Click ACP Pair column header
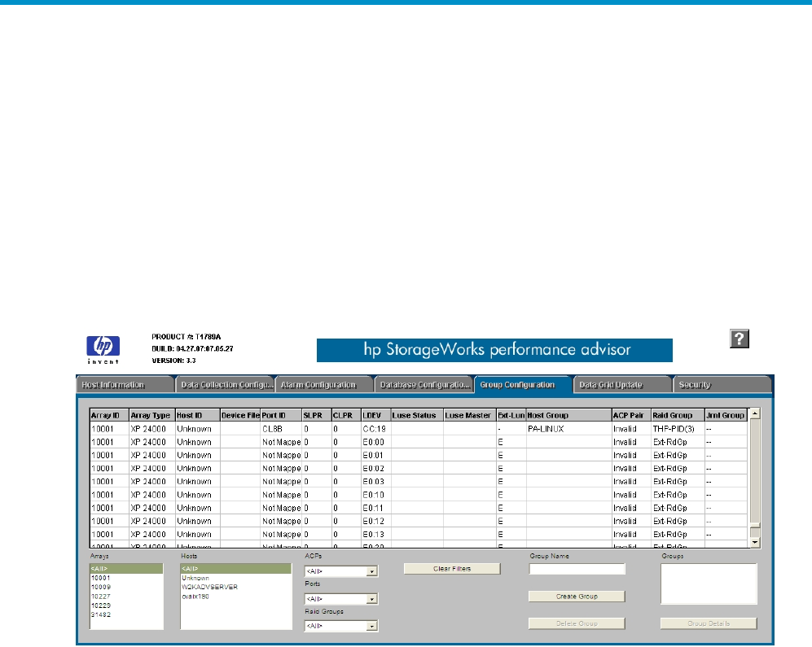Screen dimensions: 812x647 tap(631, 415)
